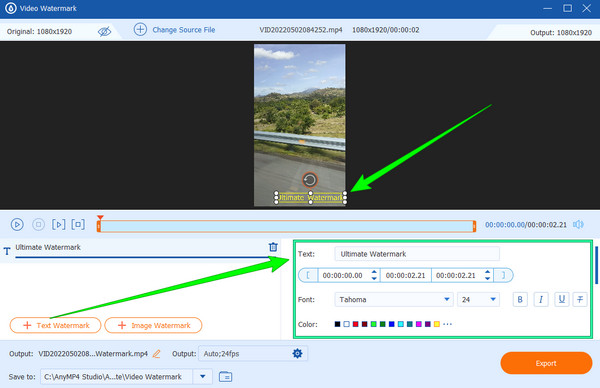Open the Change Source File link
The width and height of the screenshot is (600, 388).
[x=184, y=30]
